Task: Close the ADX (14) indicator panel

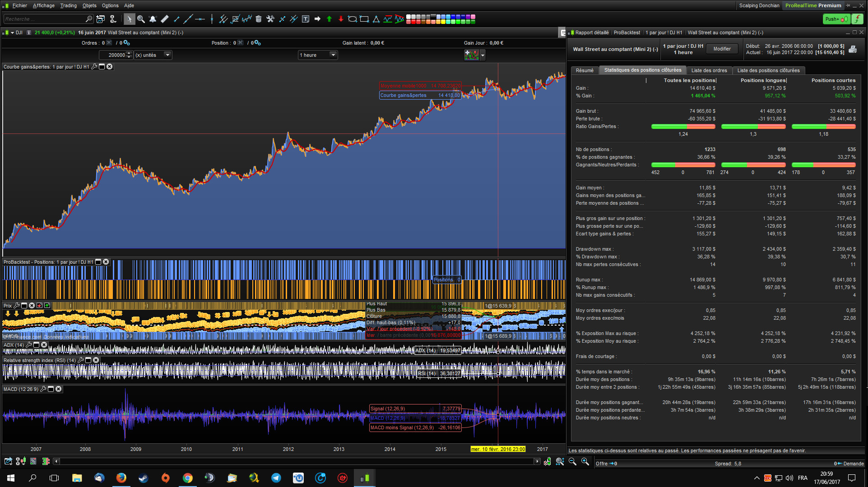Action: (x=44, y=345)
